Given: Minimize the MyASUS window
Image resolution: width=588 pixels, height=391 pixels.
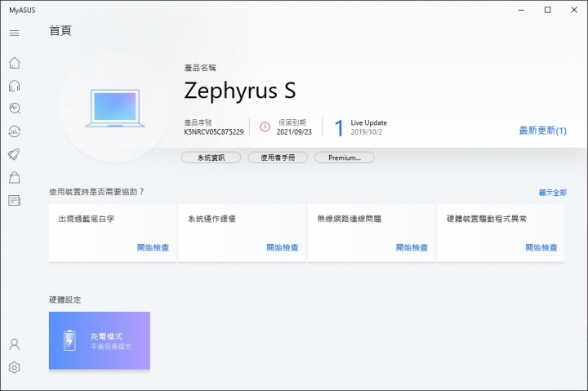Looking at the screenshot, I should tap(521, 10).
